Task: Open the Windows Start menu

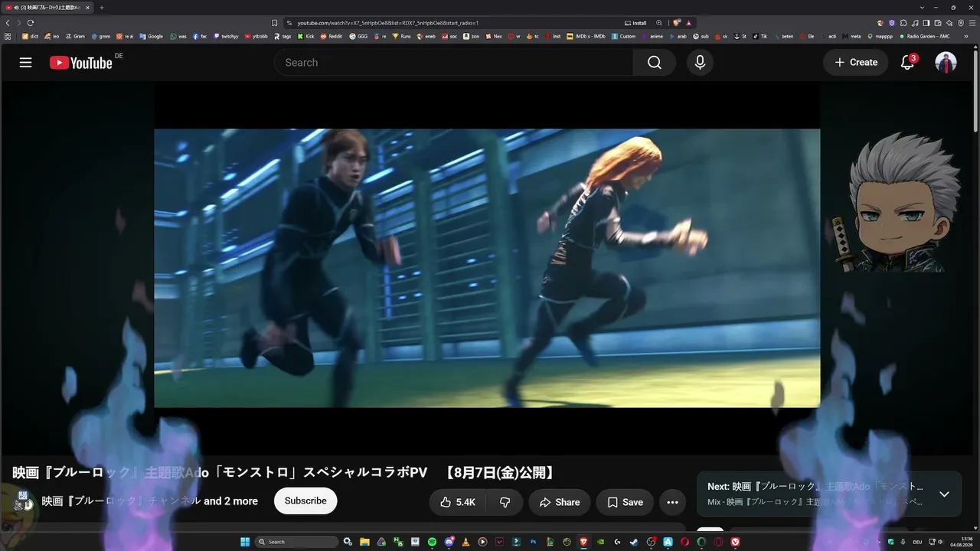Action: 245,542
